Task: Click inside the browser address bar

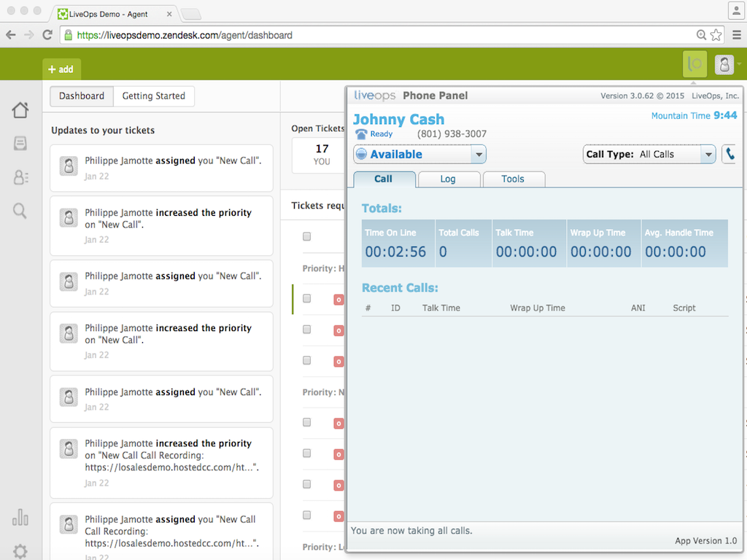Action: tap(292, 34)
